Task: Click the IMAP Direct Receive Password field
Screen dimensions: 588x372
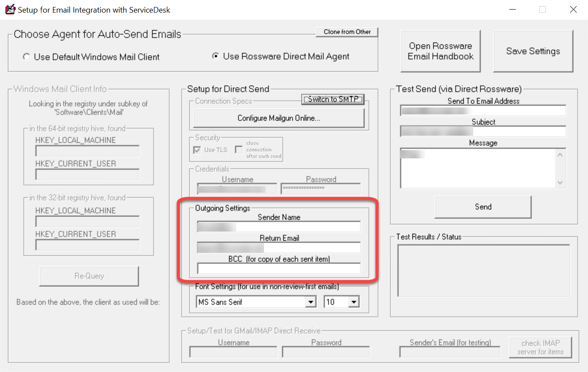Action: tap(326, 352)
